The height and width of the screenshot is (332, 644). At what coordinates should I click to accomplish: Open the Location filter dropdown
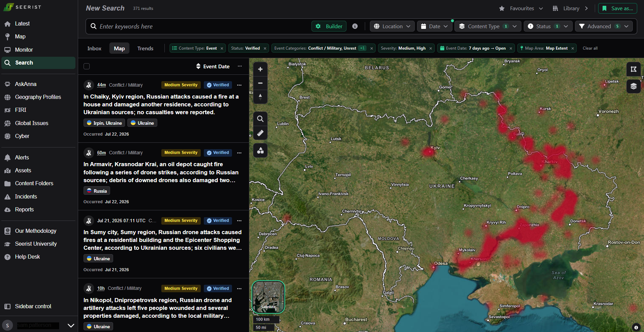tap(392, 26)
